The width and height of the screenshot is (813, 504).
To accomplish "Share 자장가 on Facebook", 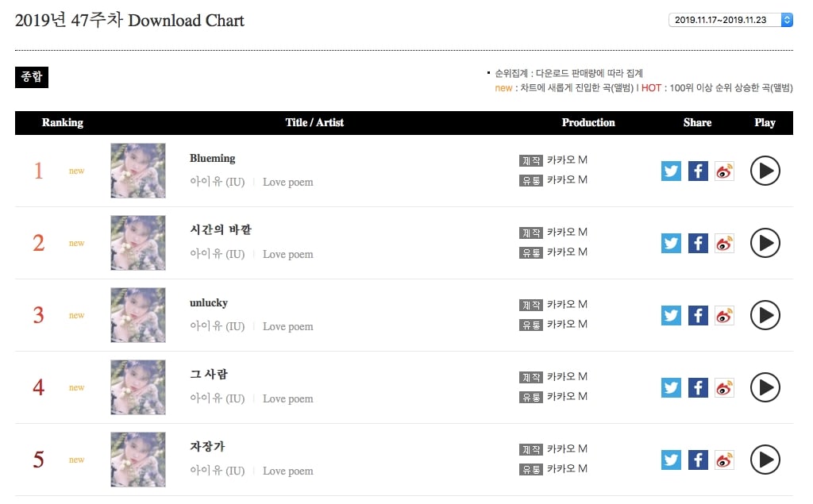I will click(698, 460).
